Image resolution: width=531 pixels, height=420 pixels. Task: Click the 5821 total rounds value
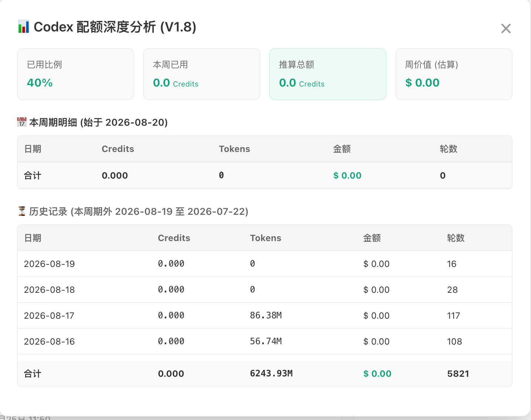458,374
